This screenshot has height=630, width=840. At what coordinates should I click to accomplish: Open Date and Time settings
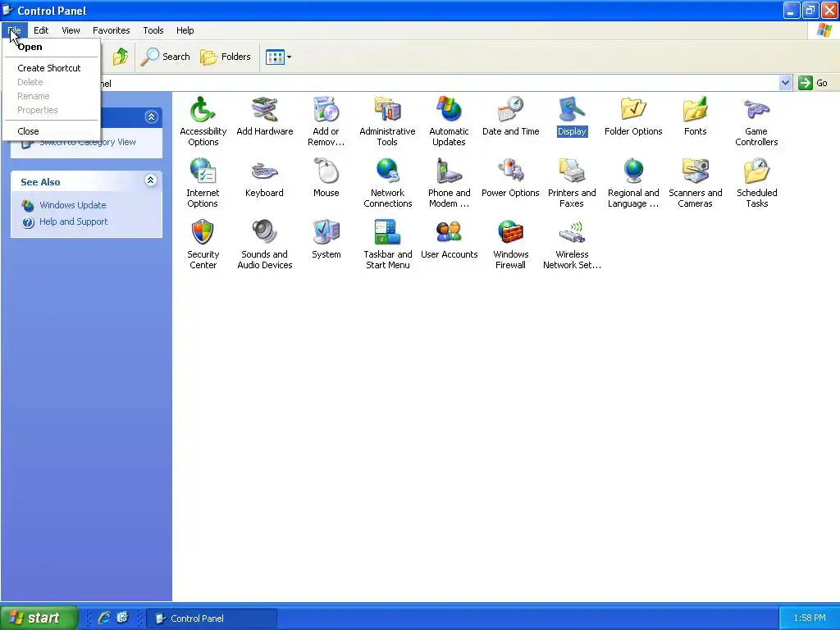(510, 116)
